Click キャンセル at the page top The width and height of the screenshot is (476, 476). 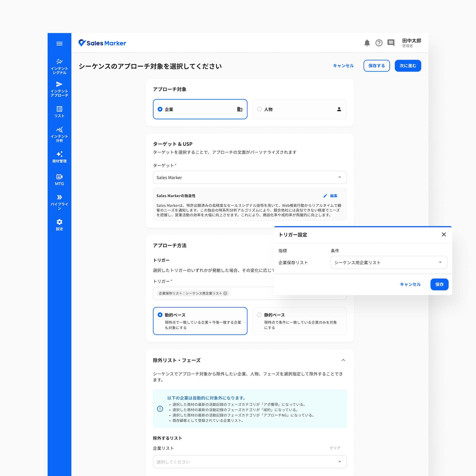[343, 66]
